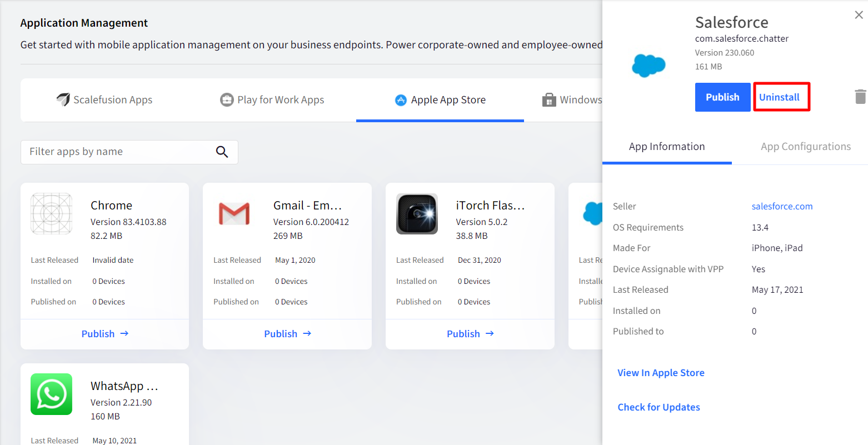This screenshot has width=868, height=445.
Task: Open the salesforce.com seller link
Action: (782, 206)
